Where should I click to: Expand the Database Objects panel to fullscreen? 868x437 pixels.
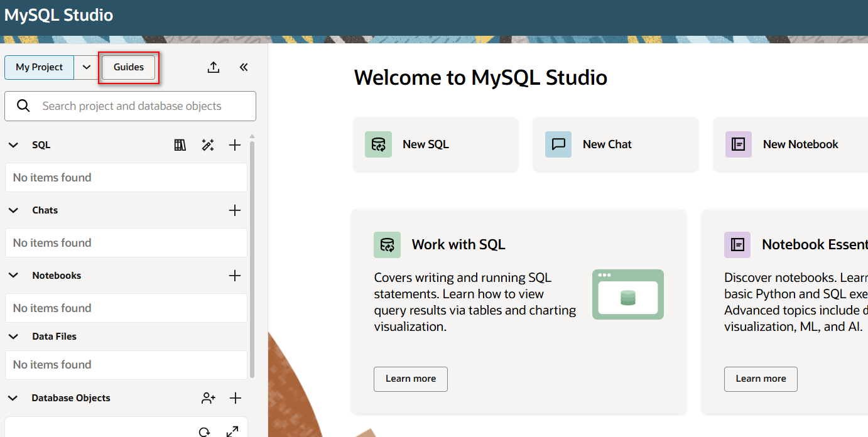(232, 431)
